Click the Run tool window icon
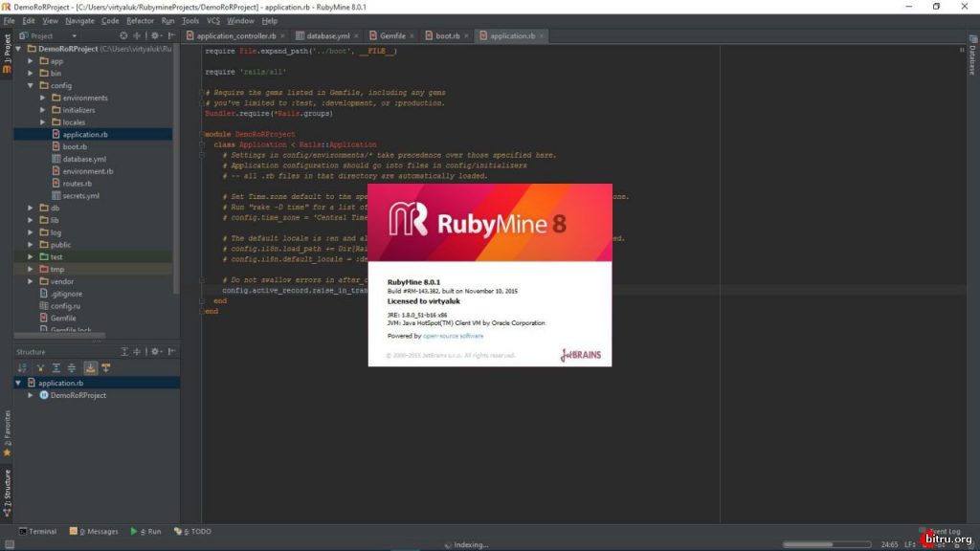Image resolution: width=980 pixels, height=551 pixels. point(150,531)
